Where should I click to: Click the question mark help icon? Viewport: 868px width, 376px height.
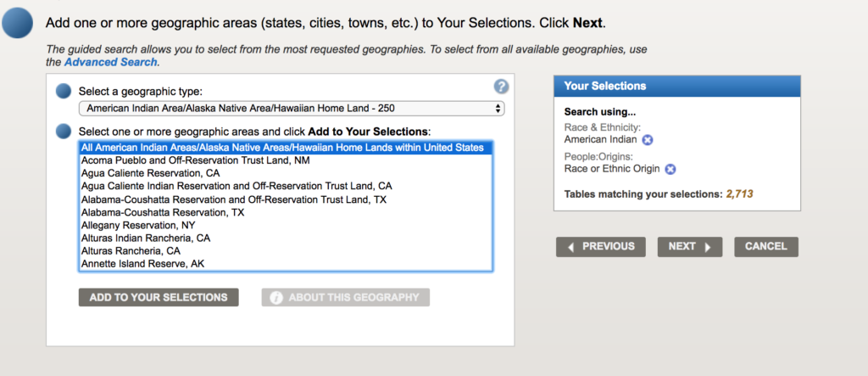[501, 87]
